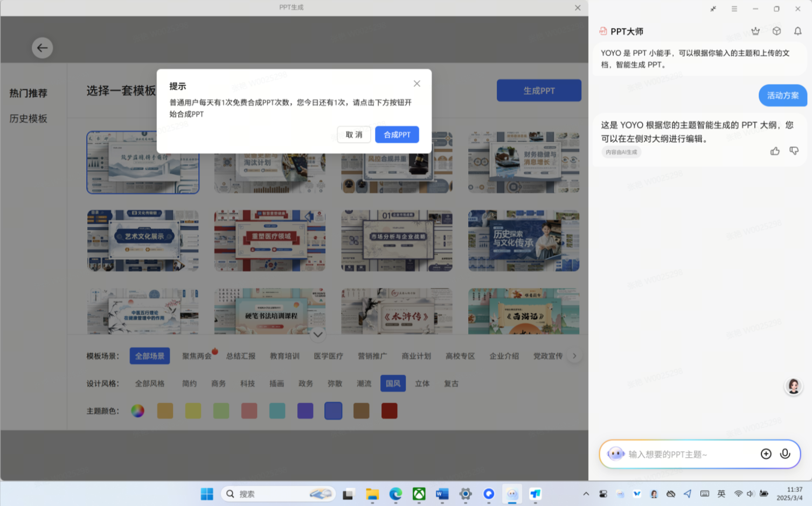Open the notification bell icon

point(797,31)
